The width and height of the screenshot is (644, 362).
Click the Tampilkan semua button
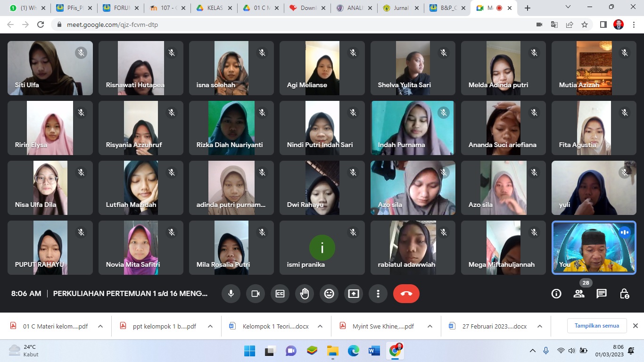pyautogui.click(x=596, y=326)
